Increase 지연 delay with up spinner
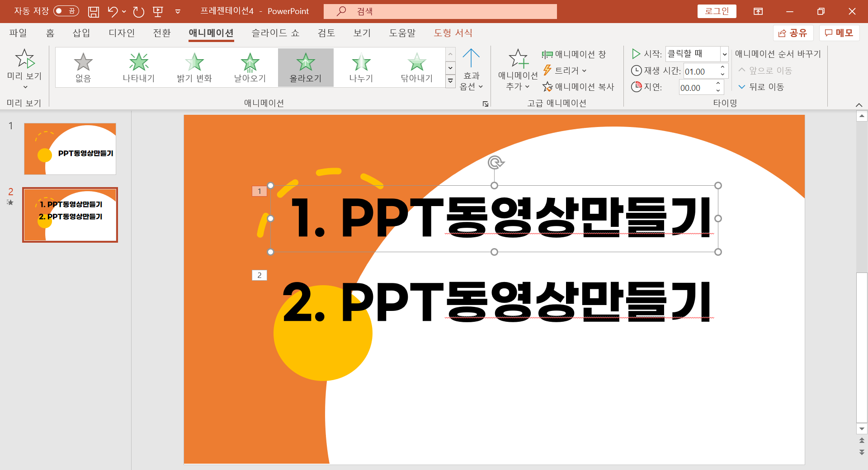The height and width of the screenshot is (470, 868). (x=718, y=84)
